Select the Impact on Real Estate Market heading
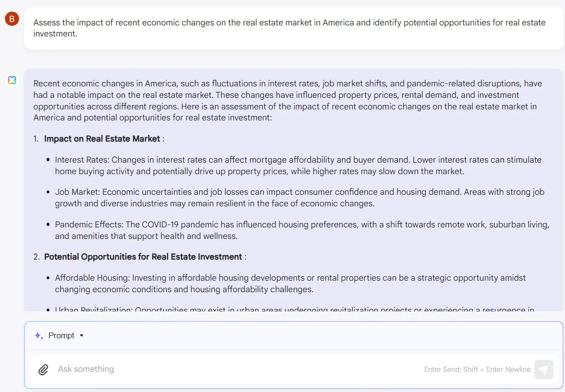 pos(102,139)
